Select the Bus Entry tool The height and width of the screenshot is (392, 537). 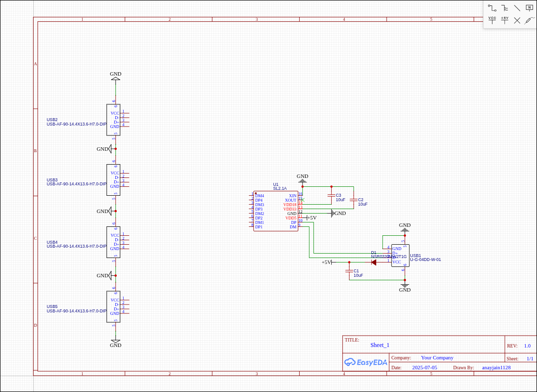[x=504, y=8]
